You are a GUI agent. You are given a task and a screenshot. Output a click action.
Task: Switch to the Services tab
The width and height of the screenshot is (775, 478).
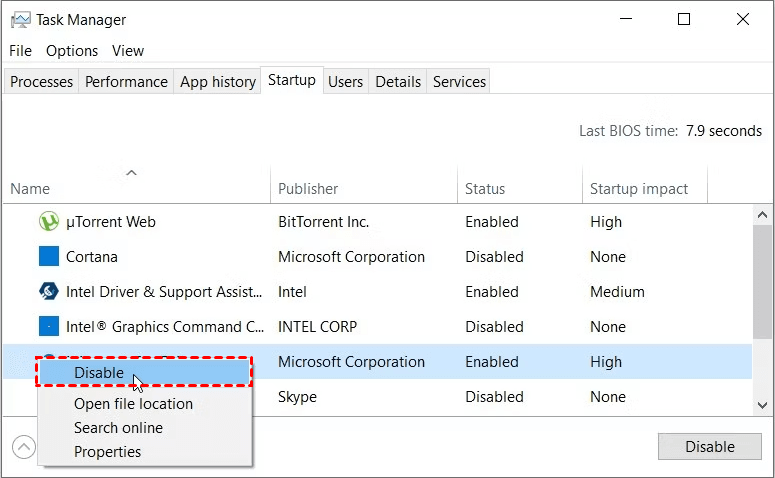click(459, 82)
